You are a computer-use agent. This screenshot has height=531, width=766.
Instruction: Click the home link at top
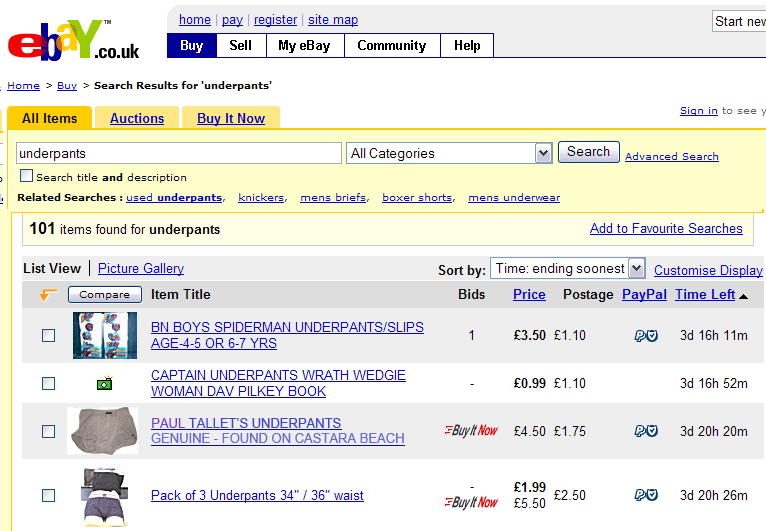coord(195,20)
